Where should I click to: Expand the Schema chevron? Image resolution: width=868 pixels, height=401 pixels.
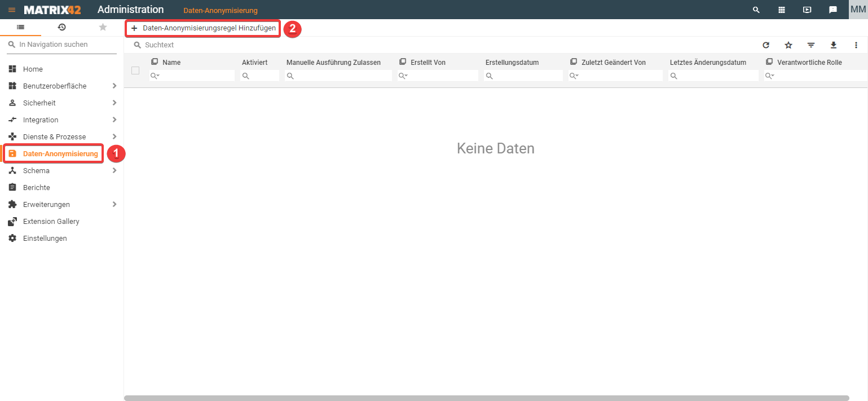(x=114, y=170)
